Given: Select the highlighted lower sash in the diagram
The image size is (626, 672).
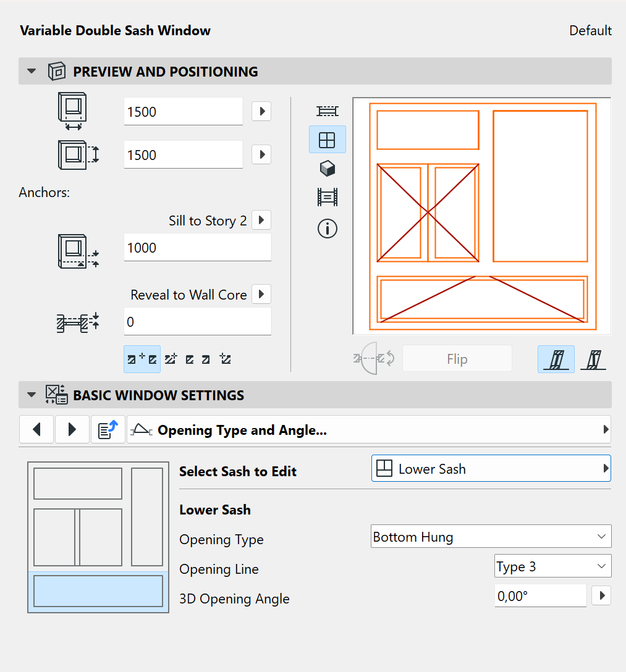Looking at the screenshot, I should (98, 591).
